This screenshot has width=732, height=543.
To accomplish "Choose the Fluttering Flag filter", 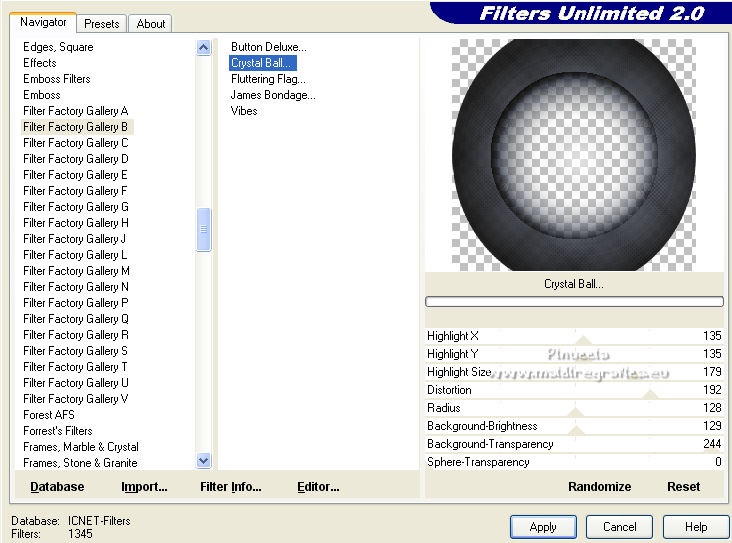I will click(268, 79).
